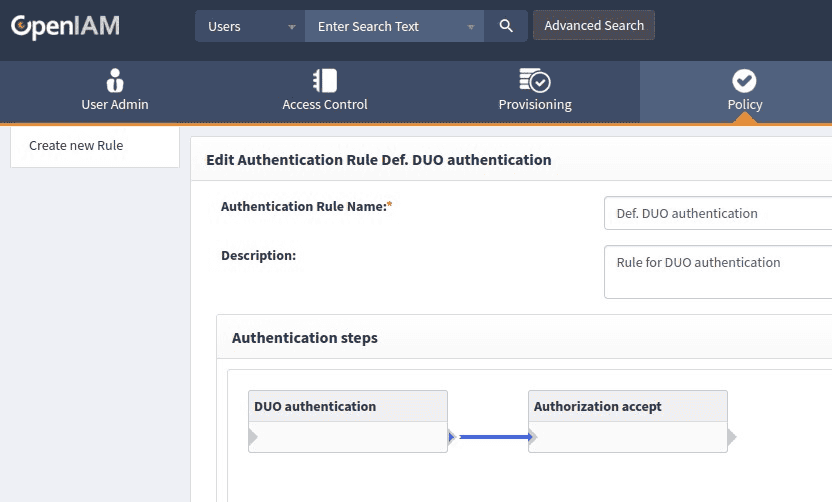The width and height of the screenshot is (832, 502).
Task: Click the DUO authentication node's right output port
Action: 452,437
